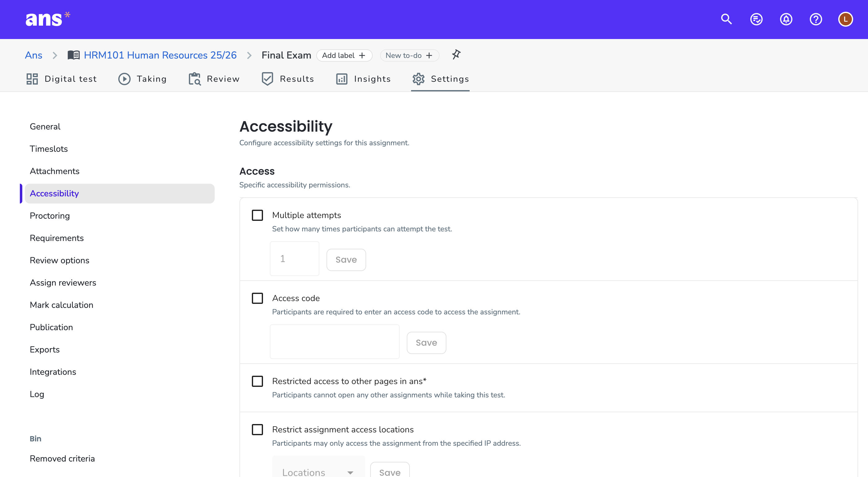868x477 pixels.
Task: Open the search magnifier icon
Action: (726, 19)
